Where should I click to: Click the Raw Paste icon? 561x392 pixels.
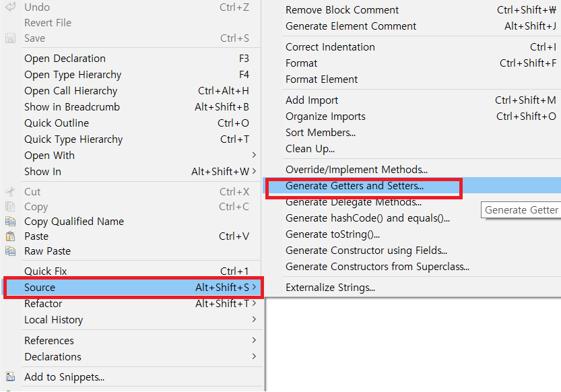tap(10, 251)
